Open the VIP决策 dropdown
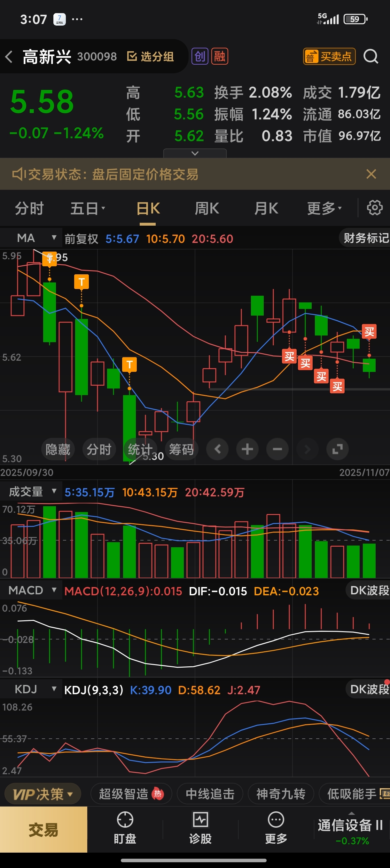This screenshot has height=868, width=390. tap(43, 794)
